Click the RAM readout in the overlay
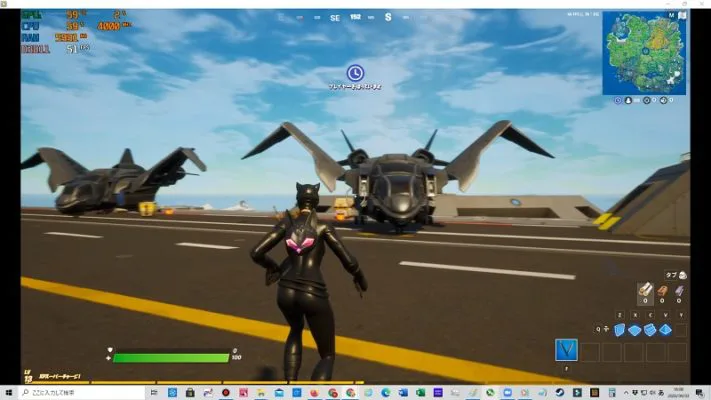The width and height of the screenshot is (711, 400). coord(31,38)
